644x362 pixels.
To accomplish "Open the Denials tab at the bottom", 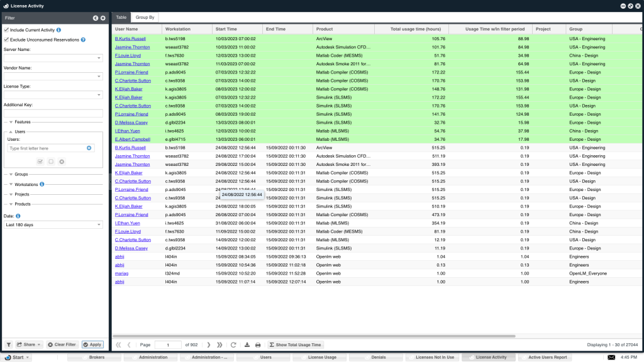I will tap(378, 357).
